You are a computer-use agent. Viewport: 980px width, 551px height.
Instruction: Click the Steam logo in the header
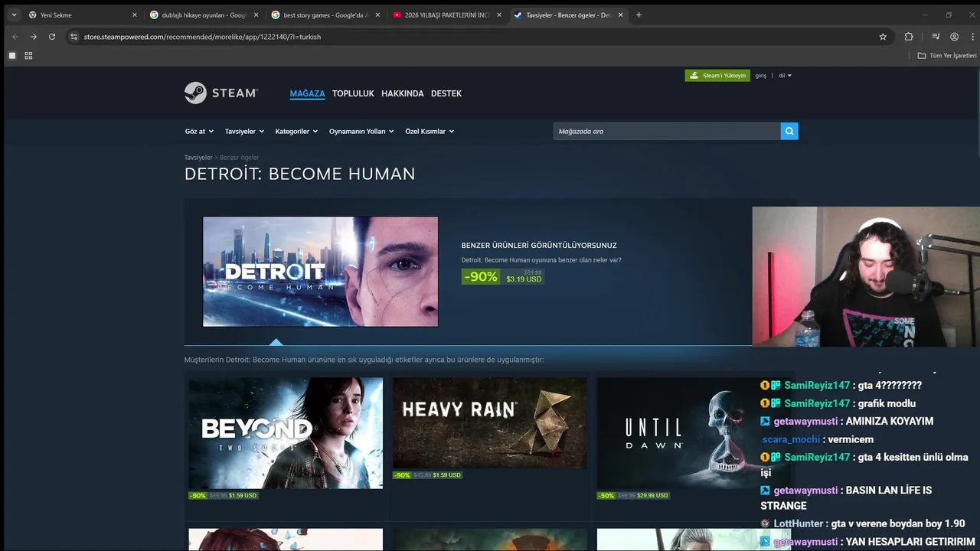pos(221,93)
